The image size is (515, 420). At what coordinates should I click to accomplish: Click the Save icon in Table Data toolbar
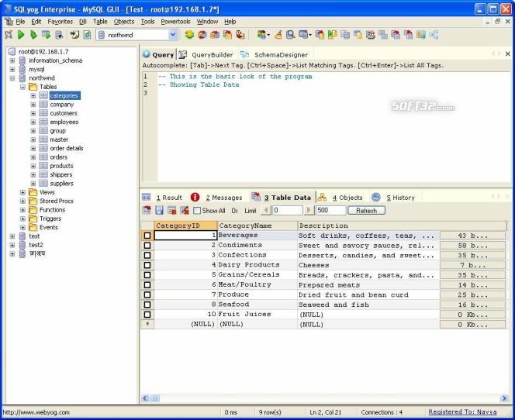pos(159,210)
